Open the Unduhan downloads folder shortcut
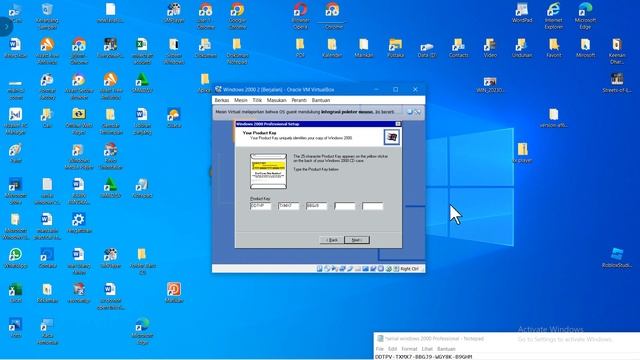The height and width of the screenshot is (360, 640). click(522, 48)
